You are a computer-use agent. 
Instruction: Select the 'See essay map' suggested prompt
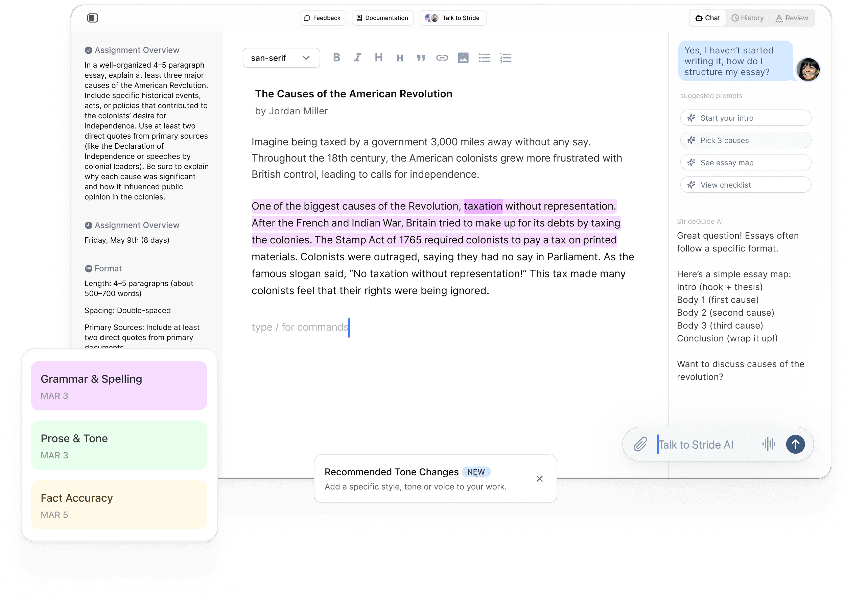(745, 163)
